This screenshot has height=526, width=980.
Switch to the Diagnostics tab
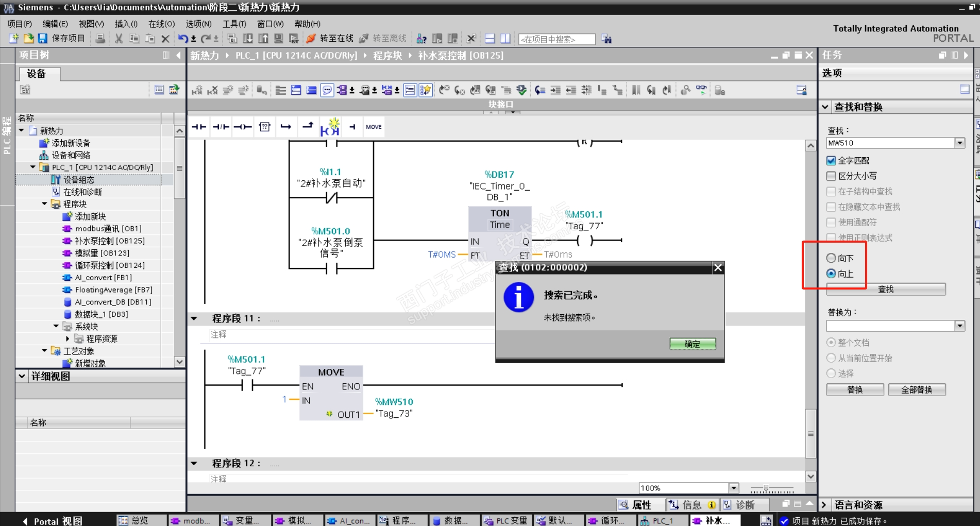tap(739, 505)
